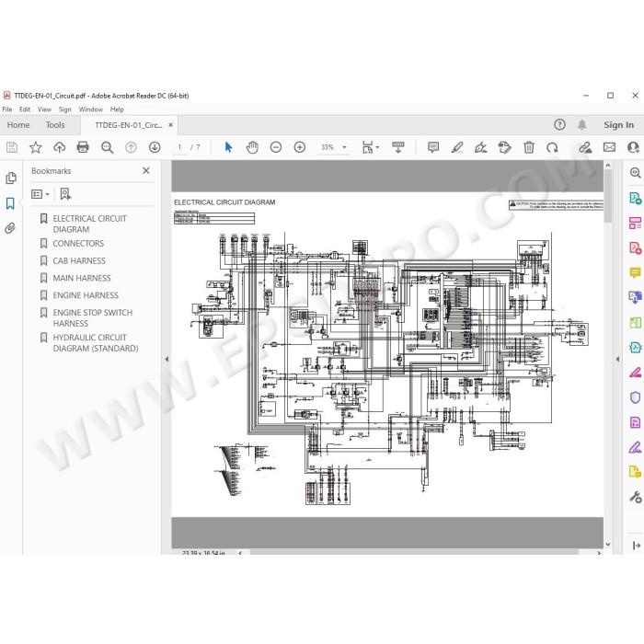Choose the selection arrow tool

[x=229, y=147]
